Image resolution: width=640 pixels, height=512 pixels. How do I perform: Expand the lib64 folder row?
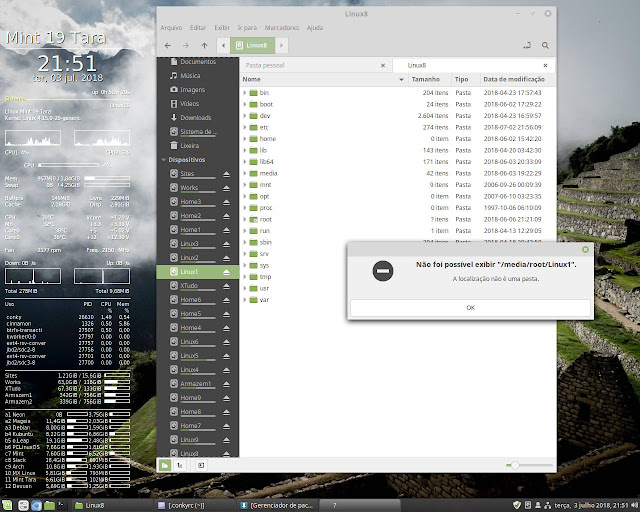pyautogui.click(x=244, y=162)
